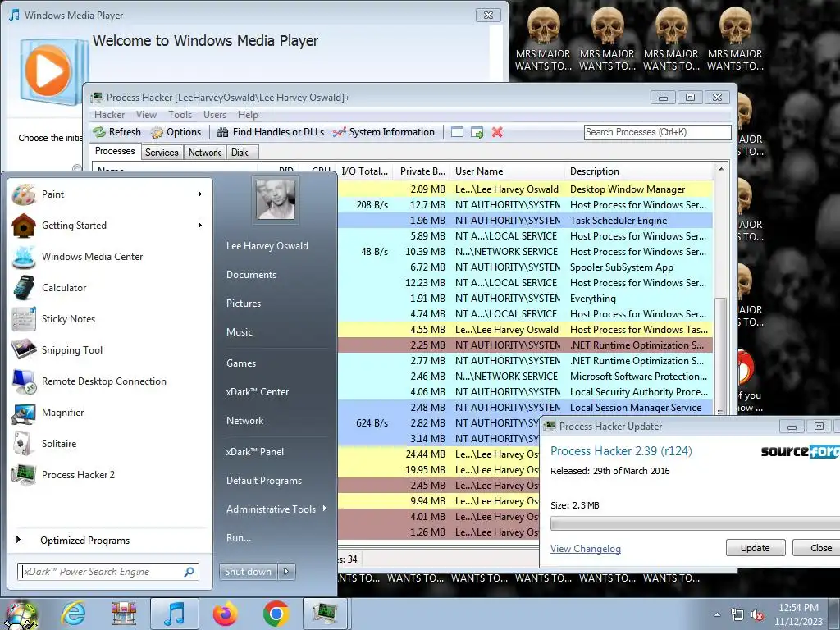
Task: Click Run... in the Start menu
Action: pyautogui.click(x=239, y=538)
